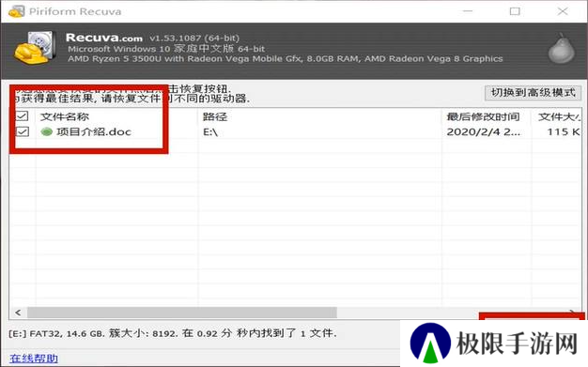Uncheck the 项目介绍.doc file checkbox
The image size is (588, 367).
pos(23,131)
